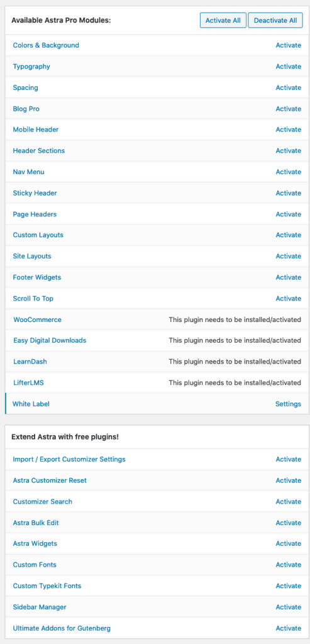
Task: Open the Typography module link
Action: [31, 67]
